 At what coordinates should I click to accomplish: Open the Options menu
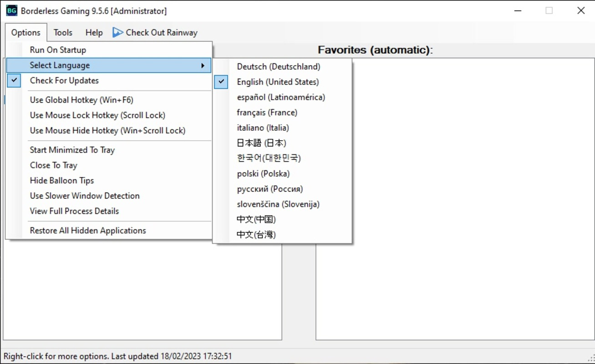[26, 32]
